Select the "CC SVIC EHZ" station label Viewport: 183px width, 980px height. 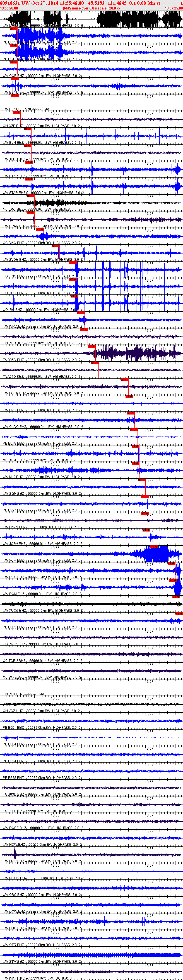(x=13, y=243)
